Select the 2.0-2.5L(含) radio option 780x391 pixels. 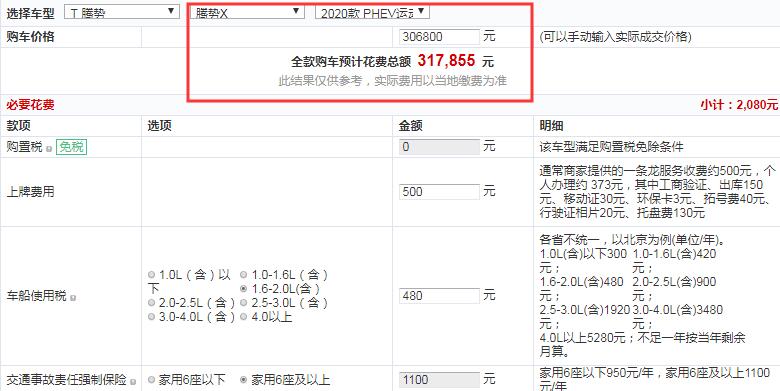(x=152, y=302)
